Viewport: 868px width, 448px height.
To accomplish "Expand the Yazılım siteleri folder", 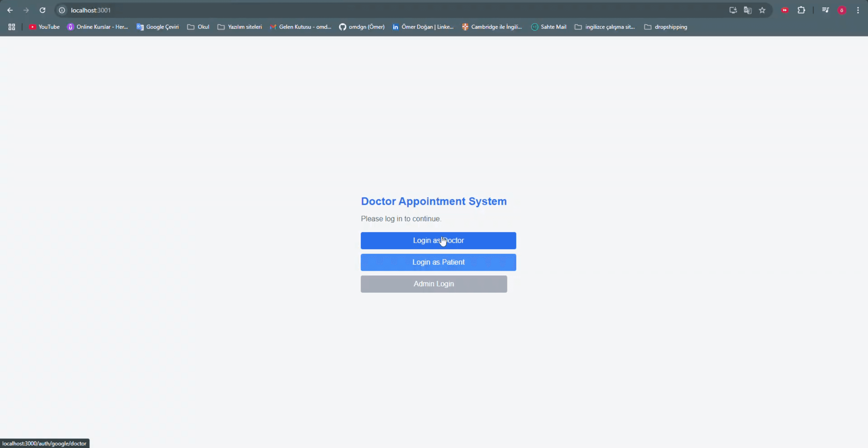I will tap(239, 27).
